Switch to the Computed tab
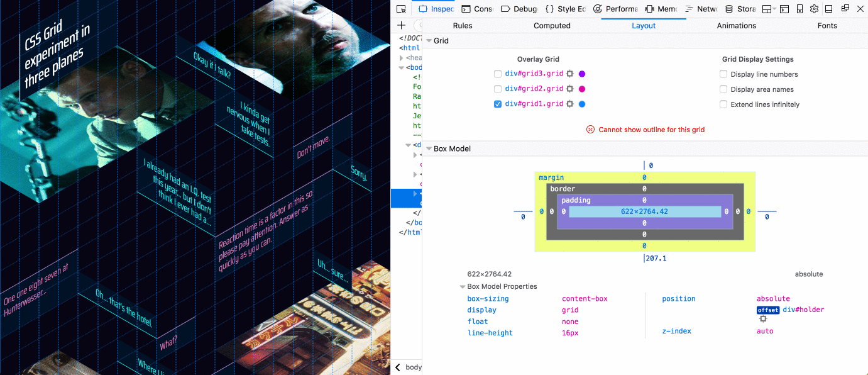The height and width of the screenshot is (375, 868). click(x=552, y=25)
